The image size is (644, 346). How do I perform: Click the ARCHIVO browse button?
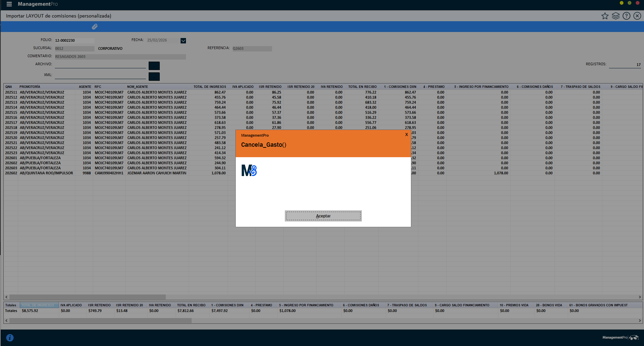pyautogui.click(x=154, y=66)
